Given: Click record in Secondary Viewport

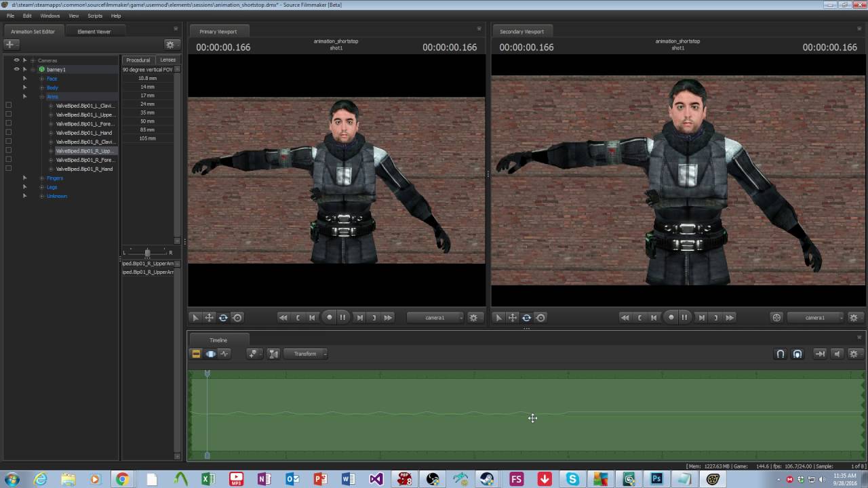Looking at the screenshot, I should tap(671, 317).
